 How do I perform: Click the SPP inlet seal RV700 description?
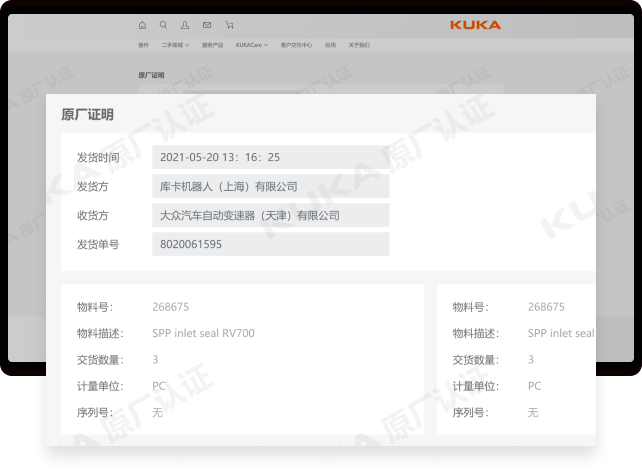(x=203, y=333)
